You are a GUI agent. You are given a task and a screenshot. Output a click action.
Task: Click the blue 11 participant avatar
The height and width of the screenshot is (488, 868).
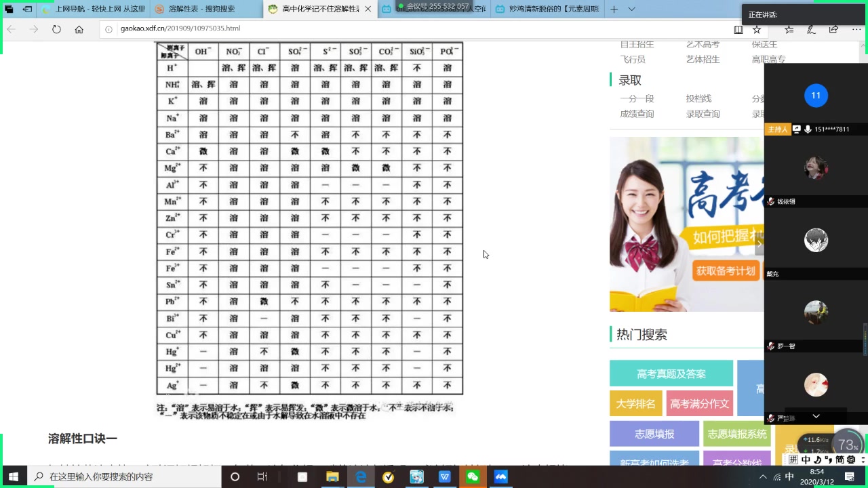816,96
